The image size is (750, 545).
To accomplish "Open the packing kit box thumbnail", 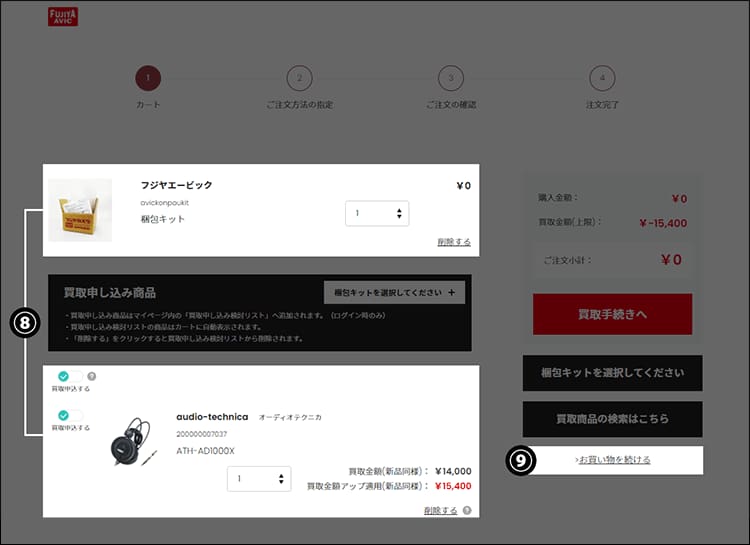I will pyautogui.click(x=80, y=210).
